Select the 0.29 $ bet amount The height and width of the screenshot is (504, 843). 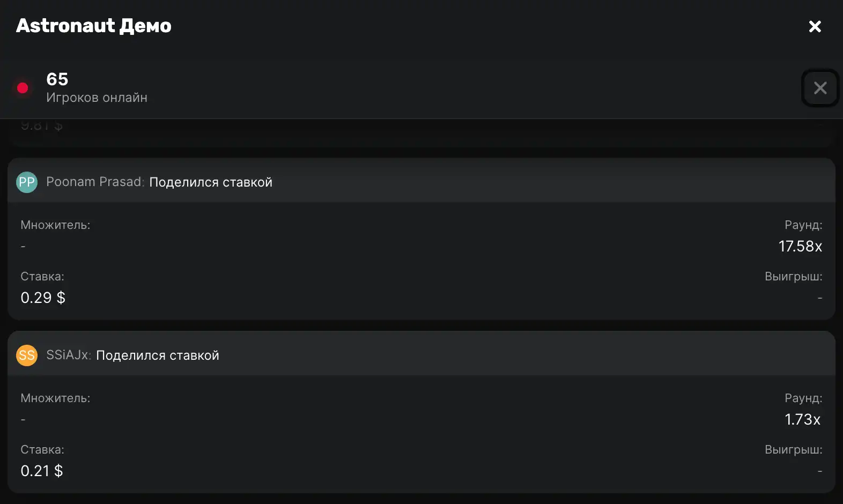click(x=43, y=298)
